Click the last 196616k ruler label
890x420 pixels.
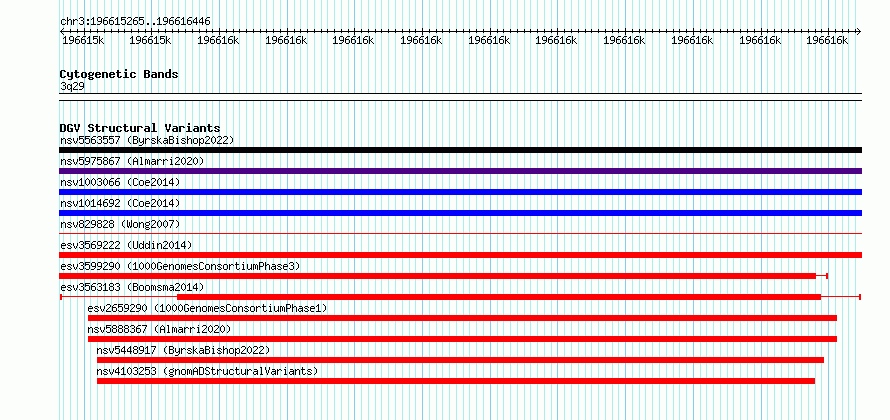point(827,40)
